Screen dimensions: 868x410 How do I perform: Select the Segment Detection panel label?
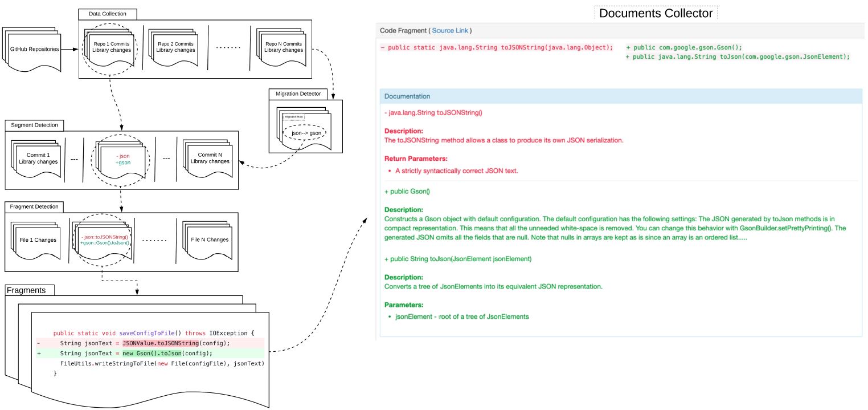34,124
